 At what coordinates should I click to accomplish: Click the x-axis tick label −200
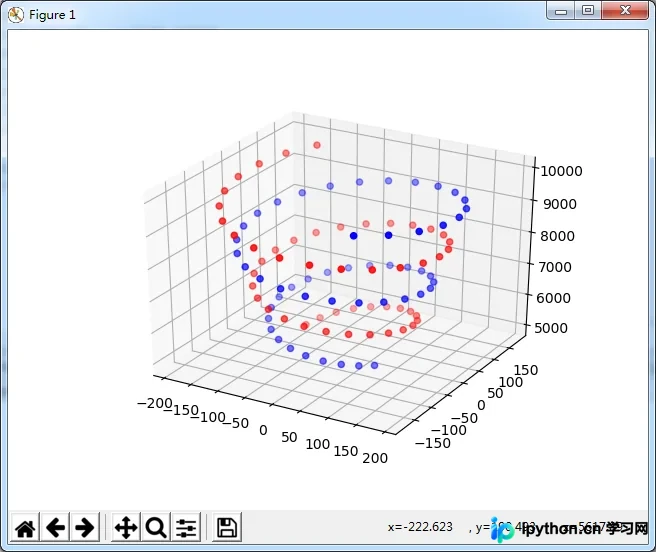[155, 403]
